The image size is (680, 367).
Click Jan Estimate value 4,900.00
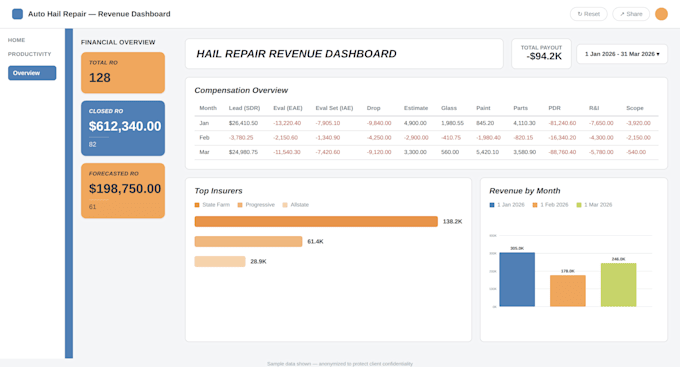[x=415, y=123]
